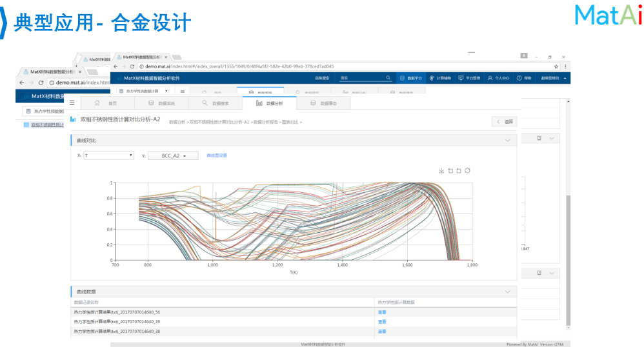This screenshot has width=644, height=347.
Task: Bookmark page with the star icon
Action: [x=556, y=66]
